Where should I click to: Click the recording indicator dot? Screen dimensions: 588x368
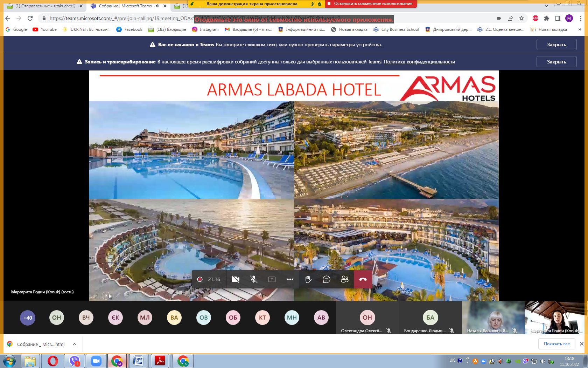pyautogui.click(x=200, y=279)
